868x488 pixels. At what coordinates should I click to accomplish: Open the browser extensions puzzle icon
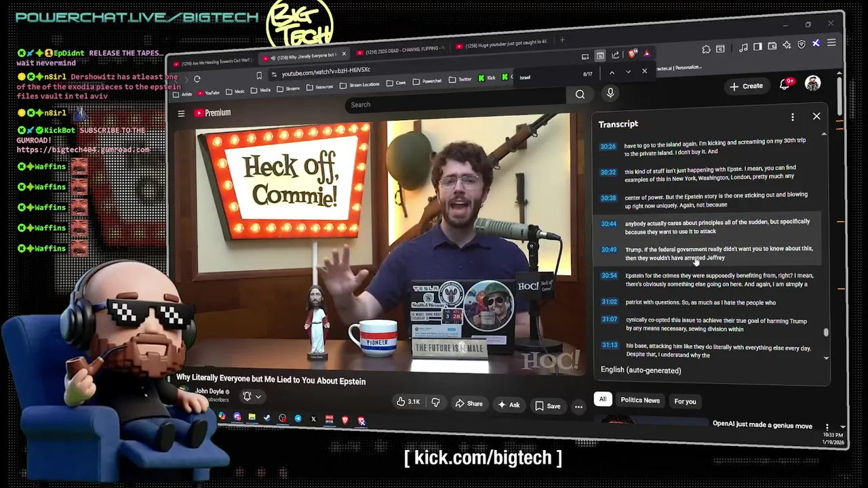(707, 49)
